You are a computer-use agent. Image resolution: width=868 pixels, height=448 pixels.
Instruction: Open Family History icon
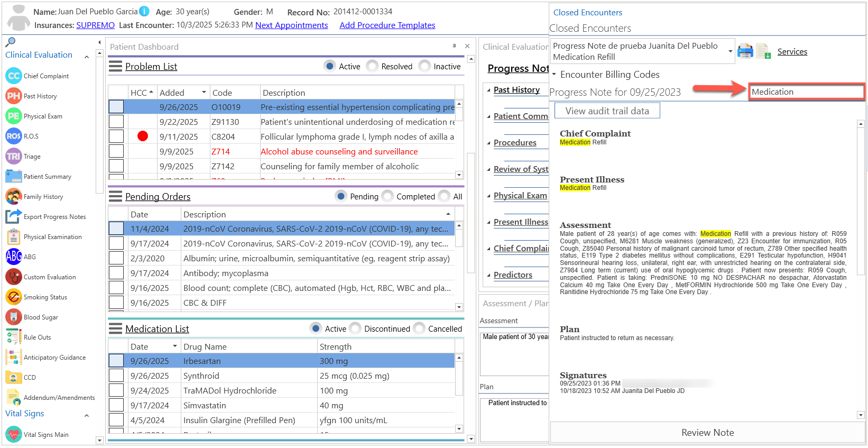click(14, 197)
